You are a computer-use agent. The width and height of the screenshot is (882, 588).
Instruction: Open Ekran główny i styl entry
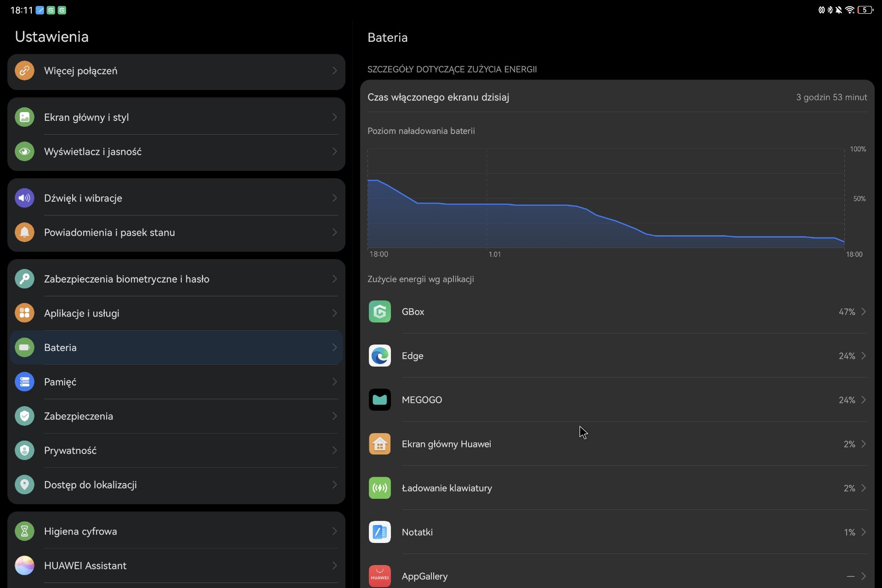(x=176, y=117)
